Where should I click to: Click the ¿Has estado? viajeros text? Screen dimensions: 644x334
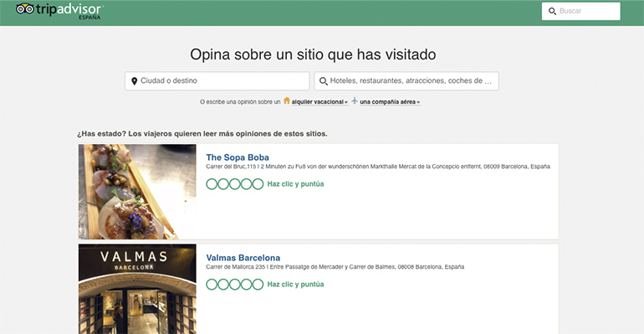[202, 134]
